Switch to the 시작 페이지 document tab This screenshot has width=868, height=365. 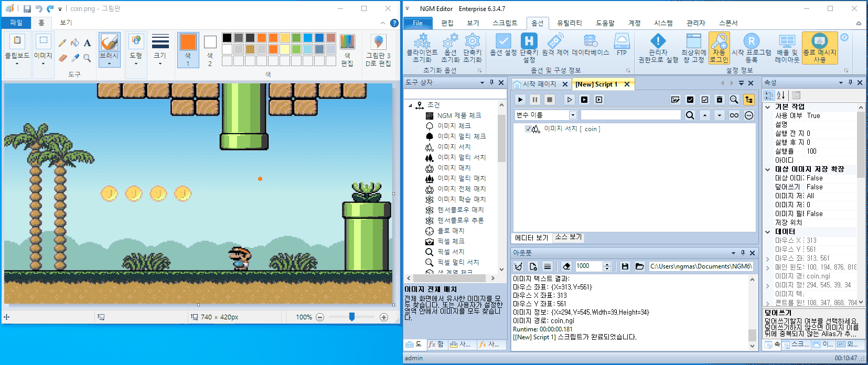click(x=540, y=84)
